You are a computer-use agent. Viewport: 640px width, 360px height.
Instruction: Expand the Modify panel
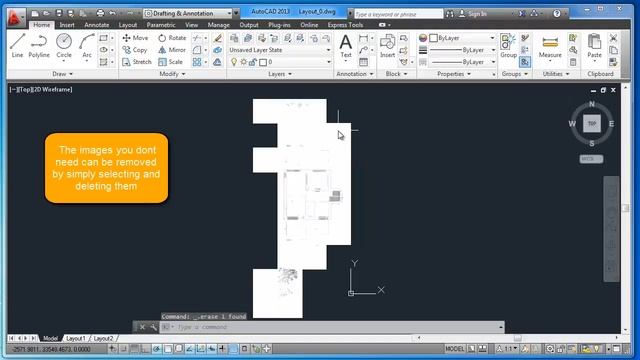172,74
